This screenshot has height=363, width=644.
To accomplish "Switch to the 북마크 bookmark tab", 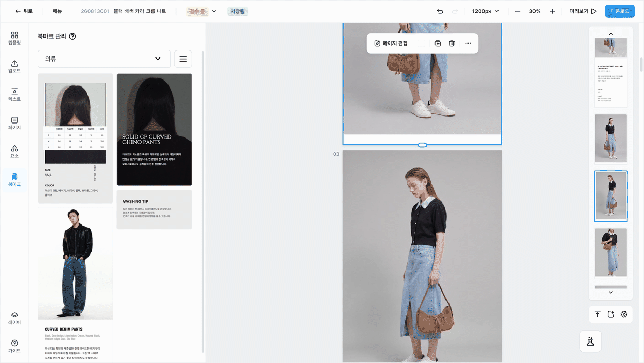I will click(x=14, y=180).
